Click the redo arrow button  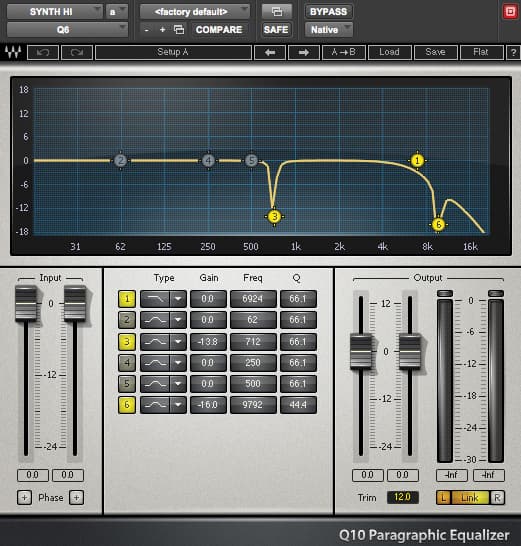[x=77, y=53]
